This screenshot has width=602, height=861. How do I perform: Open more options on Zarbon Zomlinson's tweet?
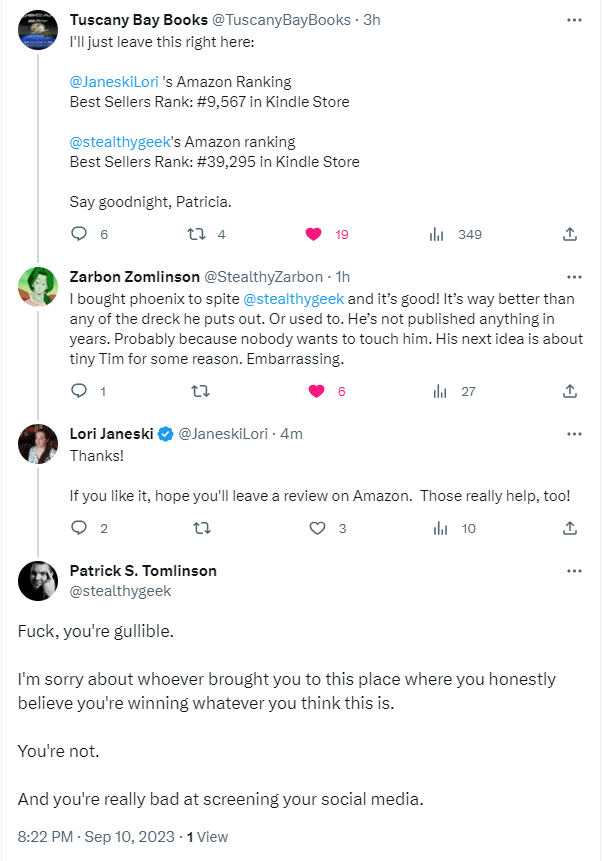click(574, 276)
